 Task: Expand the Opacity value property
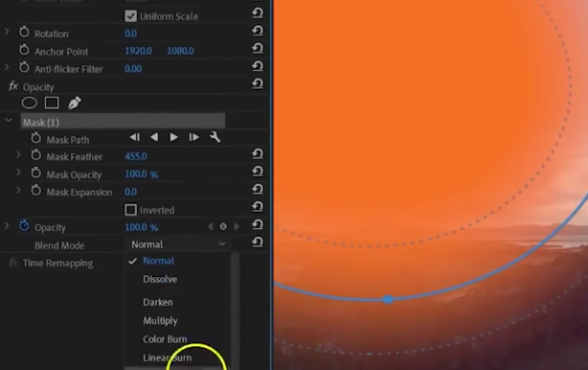point(7,225)
